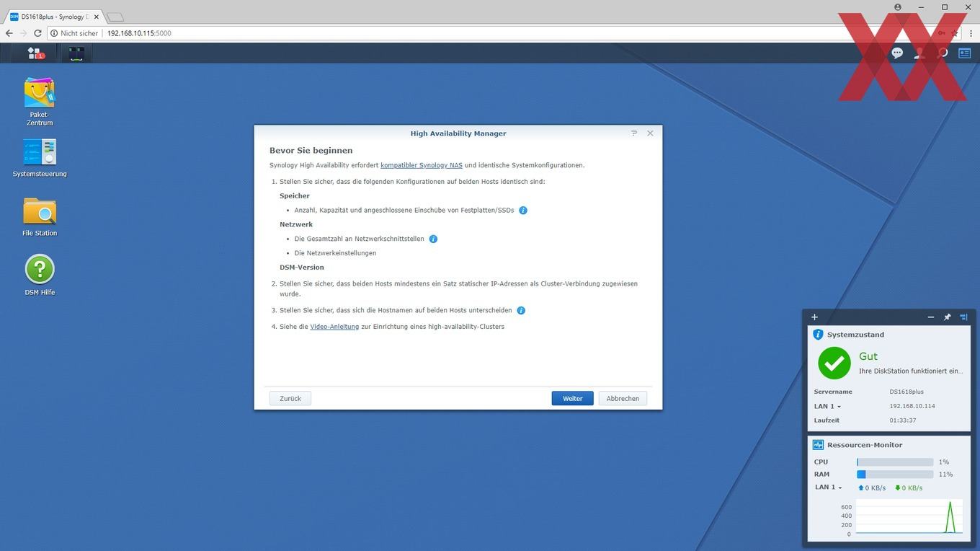
Task: Click the Zurück button
Action: [290, 398]
